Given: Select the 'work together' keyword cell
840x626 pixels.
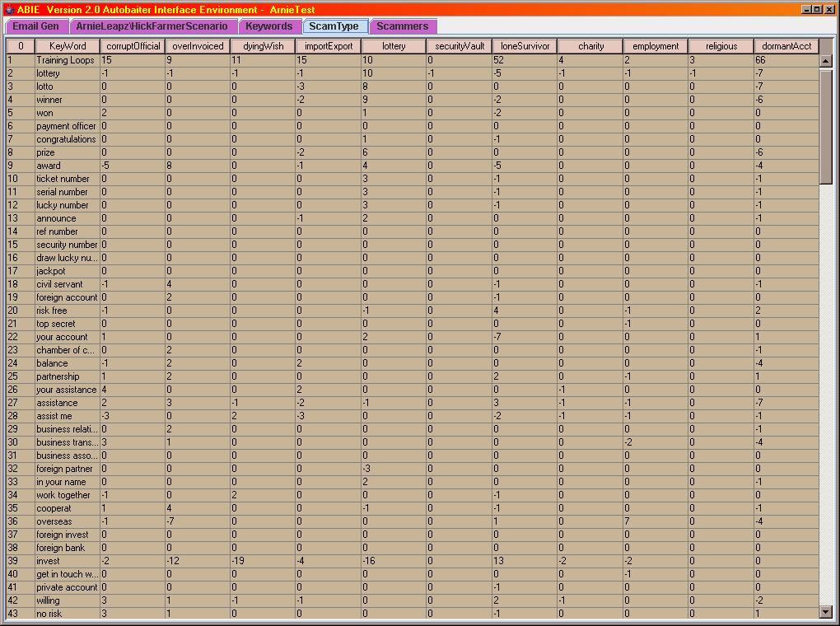Looking at the screenshot, I should pyautogui.click(x=68, y=495).
